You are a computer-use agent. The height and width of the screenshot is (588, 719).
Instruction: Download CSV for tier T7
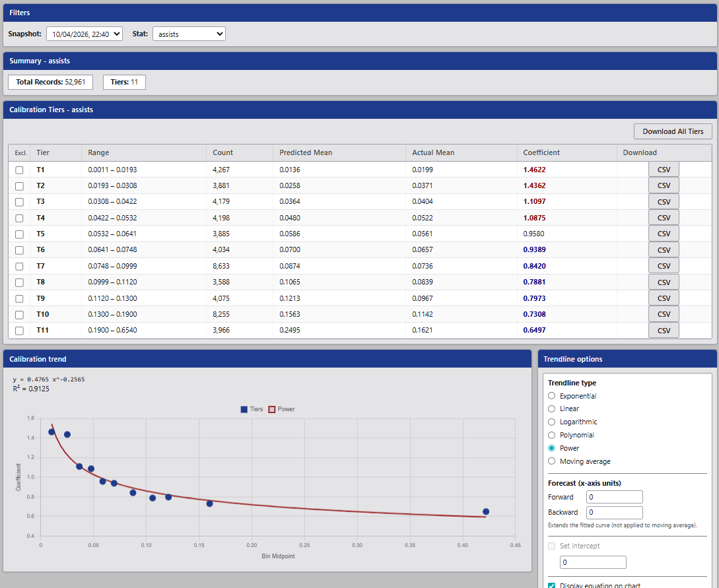pos(664,266)
